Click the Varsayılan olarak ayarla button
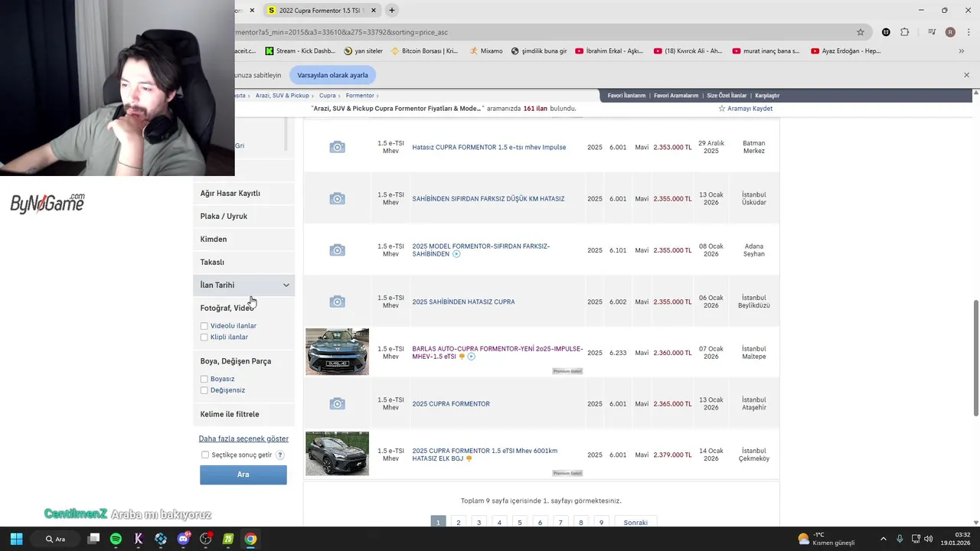980x551 pixels. coord(332,75)
